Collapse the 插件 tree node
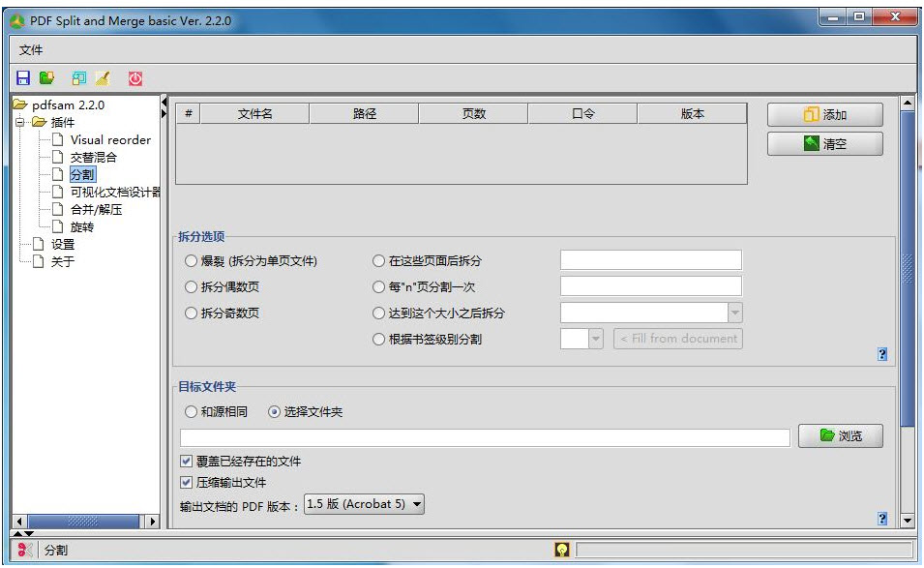The height and width of the screenshot is (568, 924). [20, 123]
